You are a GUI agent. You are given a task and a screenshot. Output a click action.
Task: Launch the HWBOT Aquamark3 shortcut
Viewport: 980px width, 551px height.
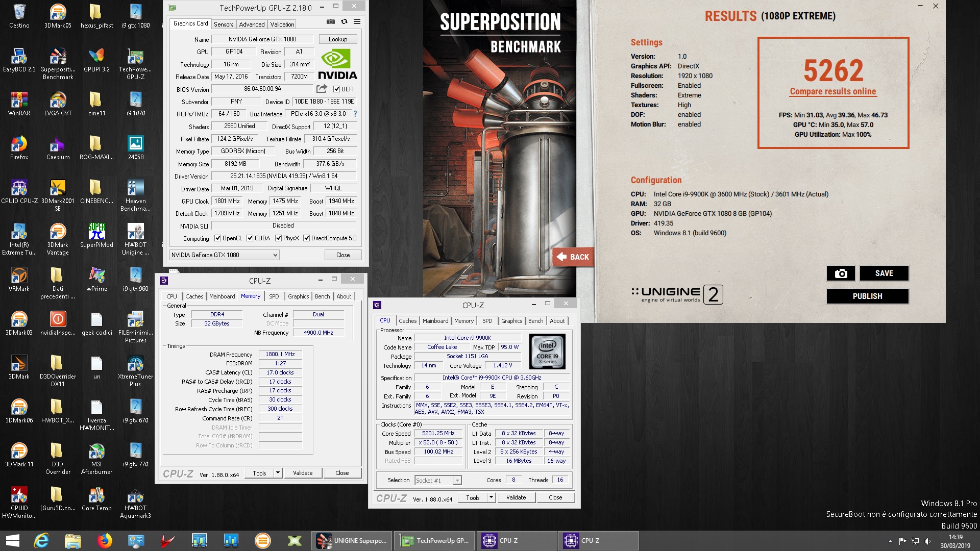135,502
